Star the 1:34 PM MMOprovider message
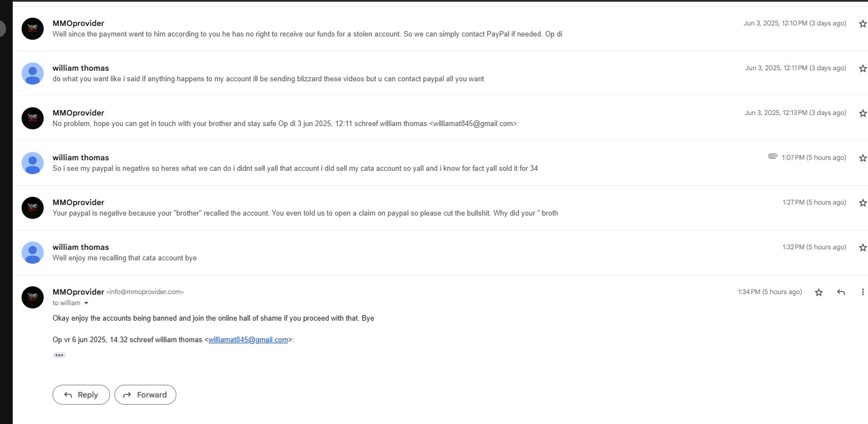Screen dimensions: 868x424 (x=819, y=292)
